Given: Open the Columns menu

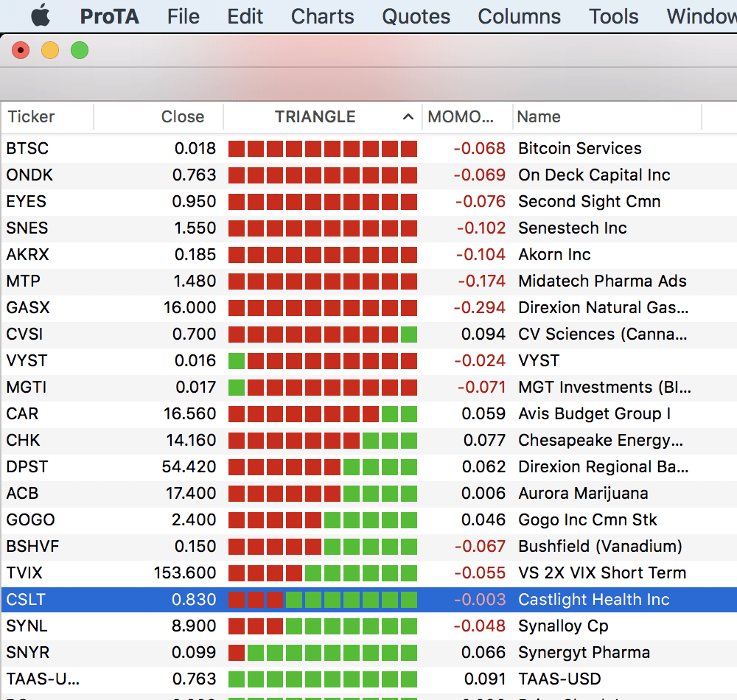Looking at the screenshot, I should coord(519,16).
